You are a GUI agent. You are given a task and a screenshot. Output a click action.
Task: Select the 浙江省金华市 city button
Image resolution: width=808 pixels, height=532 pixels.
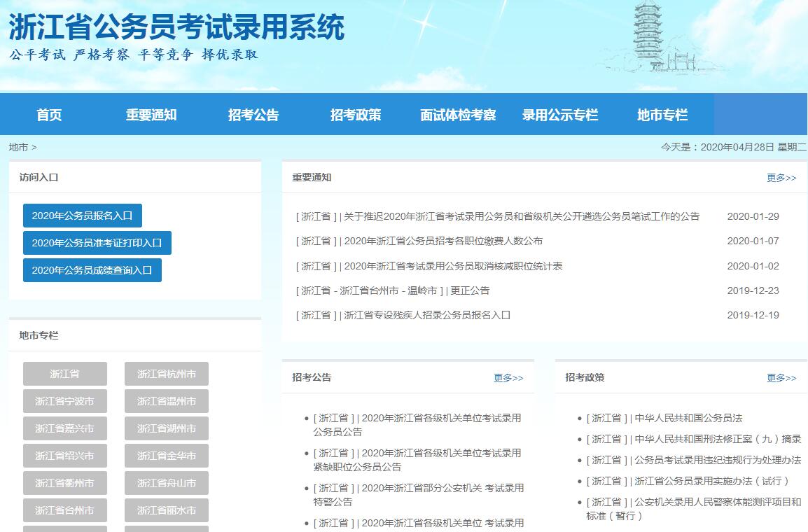(167, 456)
